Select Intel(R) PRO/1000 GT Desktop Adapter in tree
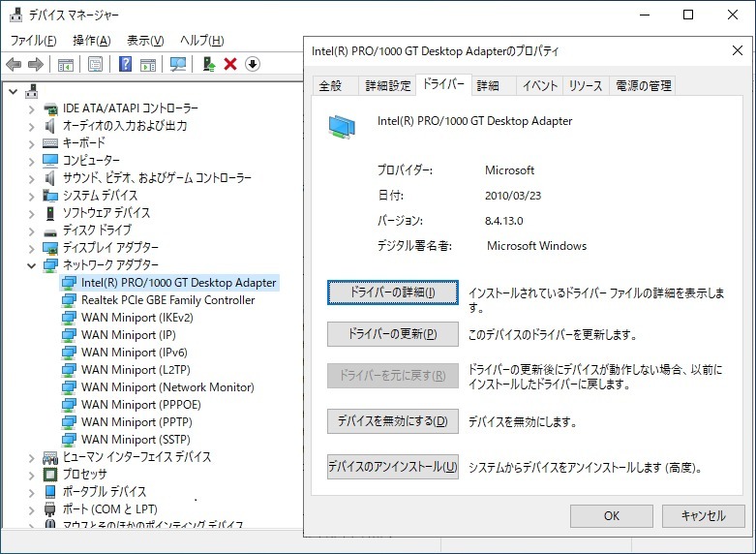Screen dimensions: 756x554 click(x=178, y=283)
